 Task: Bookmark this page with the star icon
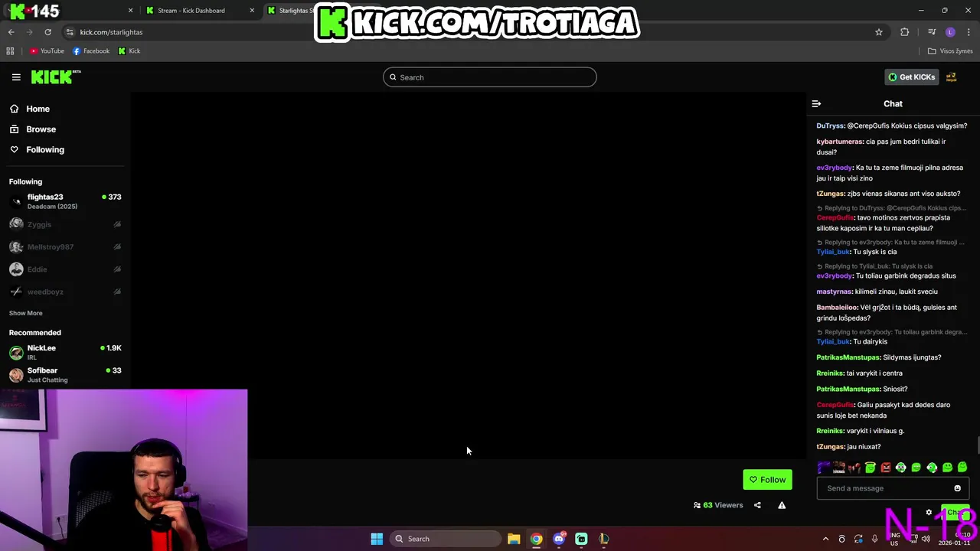879,32
